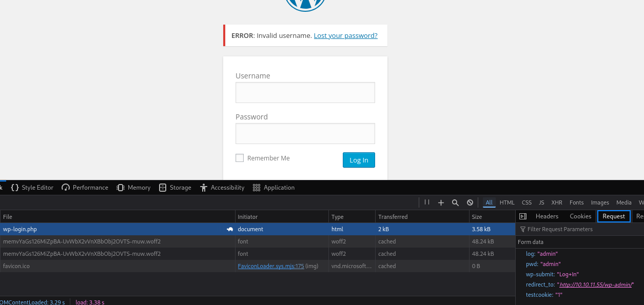The width and height of the screenshot is (644, 305).
Task: Switch to the Headers tab
Action: tap(547, 216)
